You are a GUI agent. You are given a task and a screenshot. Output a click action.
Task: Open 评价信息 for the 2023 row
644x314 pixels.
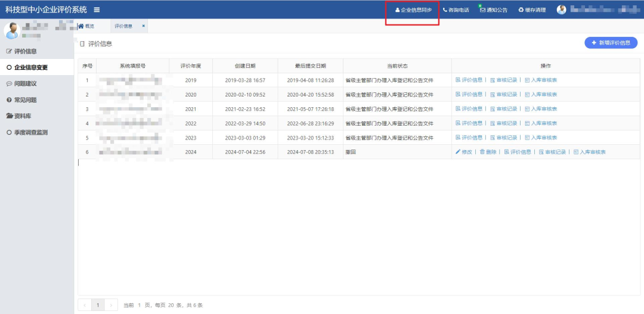click(469, 138)
